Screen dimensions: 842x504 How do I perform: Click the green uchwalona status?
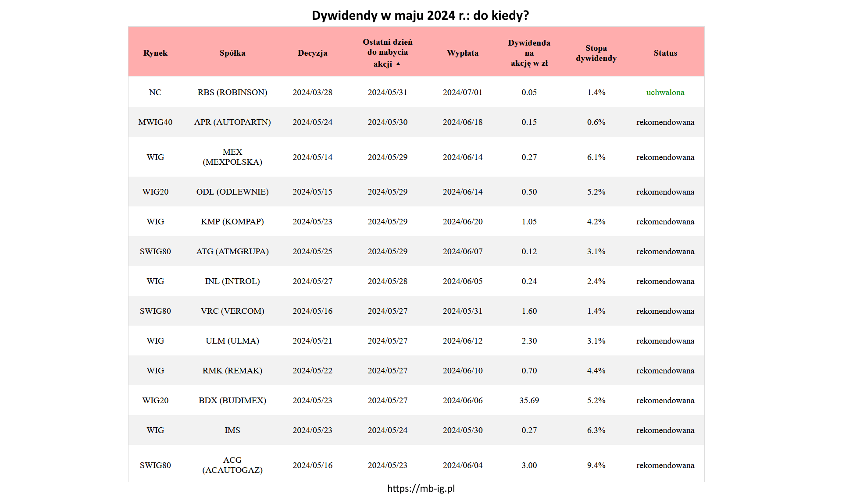tap(665, 92)
